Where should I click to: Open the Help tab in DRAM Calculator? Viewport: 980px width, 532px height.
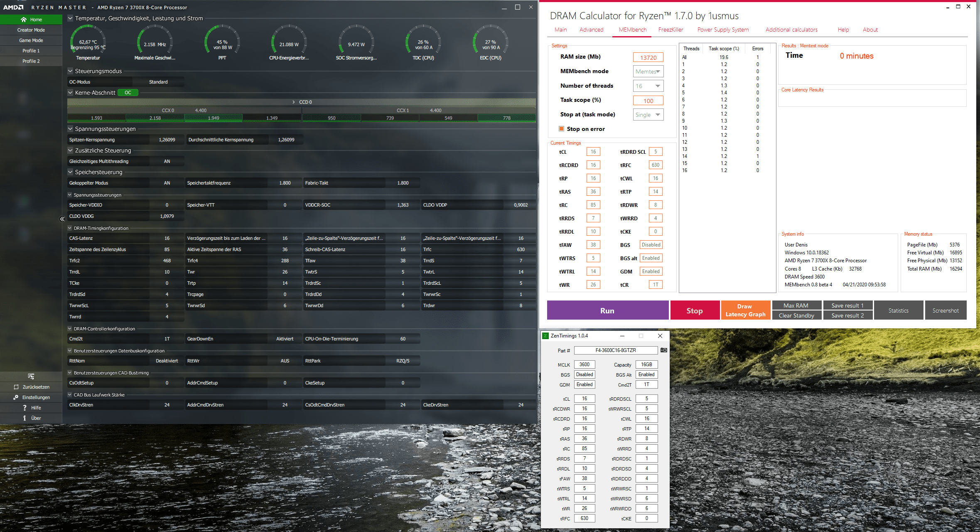coord(843,30)
